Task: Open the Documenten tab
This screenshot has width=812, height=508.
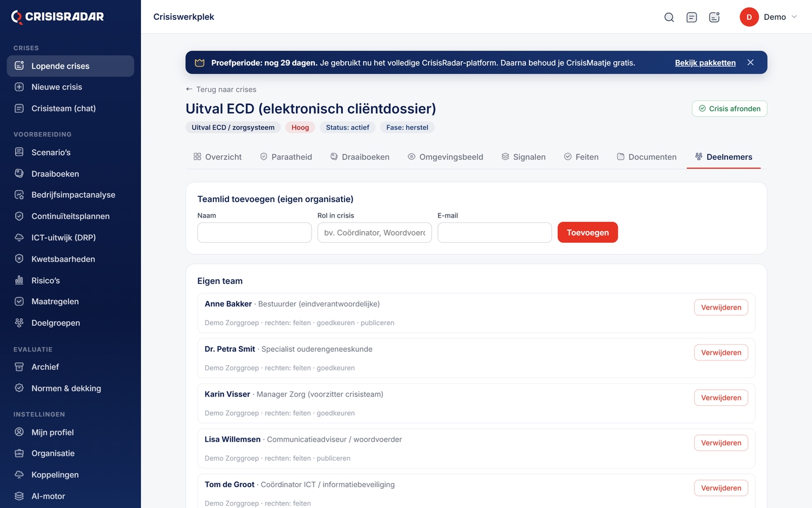Action: tap(647, 157)
